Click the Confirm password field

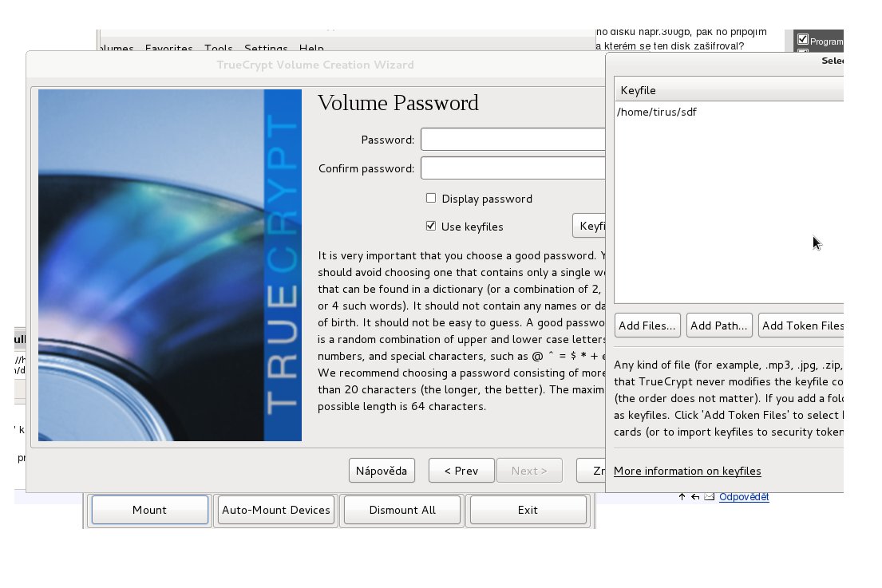[513, 168]
